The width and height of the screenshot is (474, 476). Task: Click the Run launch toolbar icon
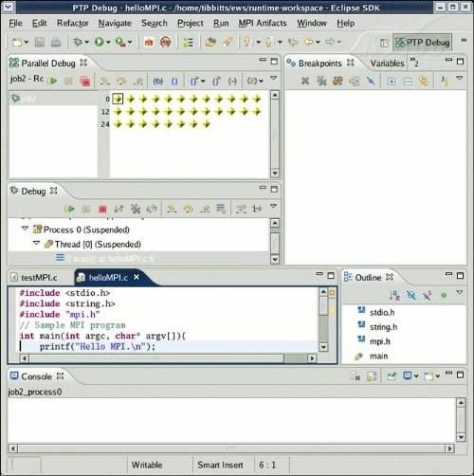coord(100,42)
